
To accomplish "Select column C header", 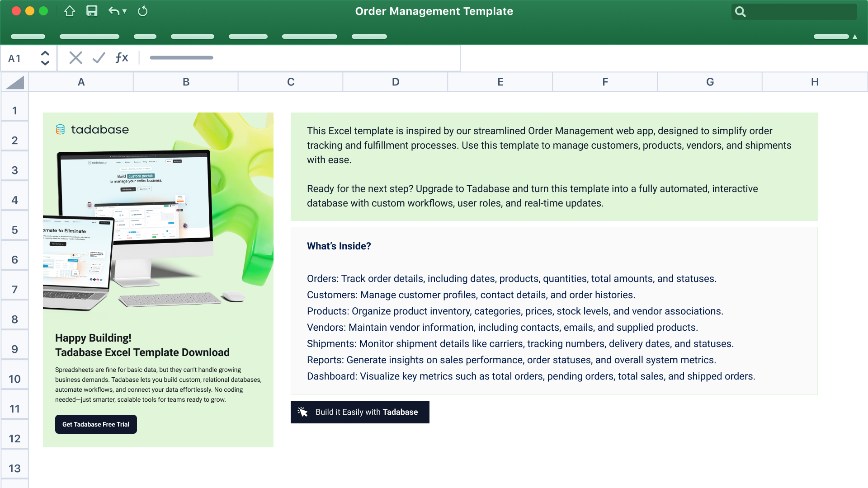I will 291,82.
